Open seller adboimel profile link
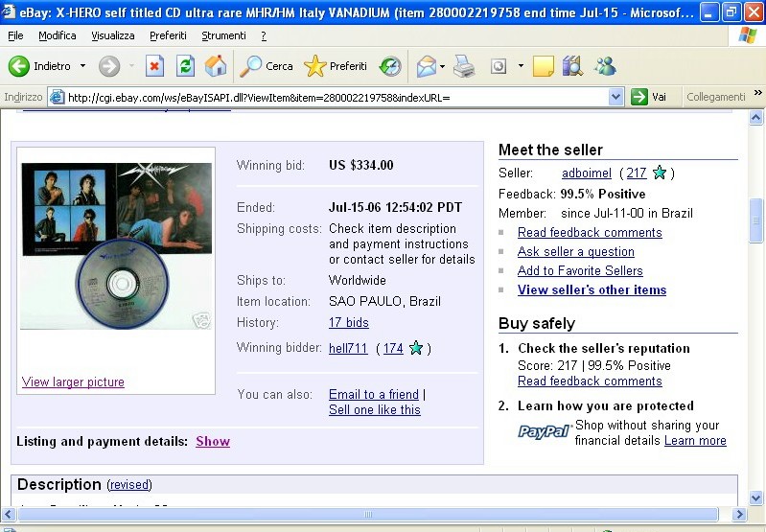Viewport: 766px width, 532px height. (x=586, y=173)
